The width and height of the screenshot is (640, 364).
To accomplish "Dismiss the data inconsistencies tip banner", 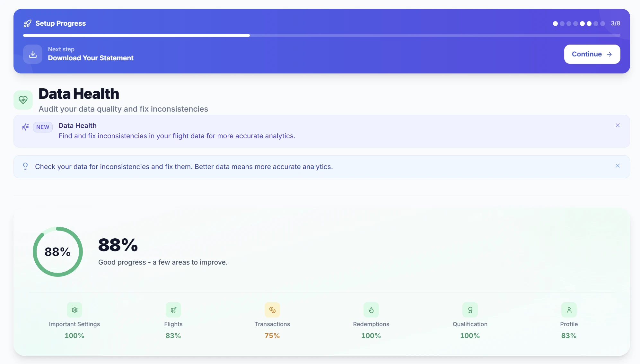I will (x=618, y=166).
